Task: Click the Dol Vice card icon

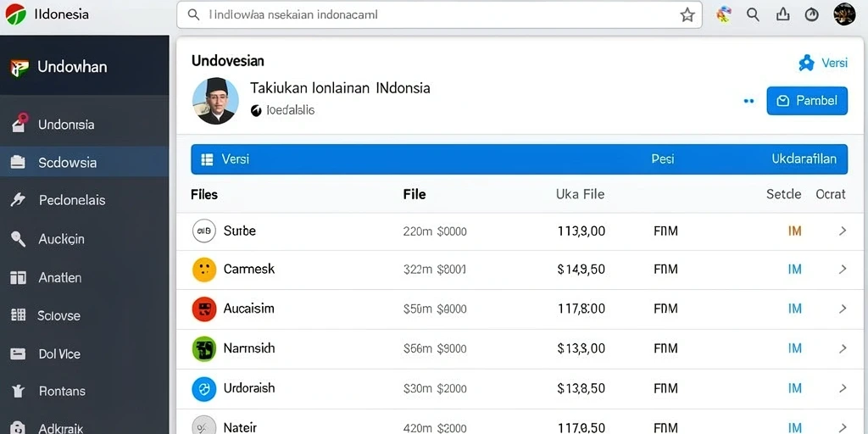Action: pyautogui.click(x=19, y=353)
